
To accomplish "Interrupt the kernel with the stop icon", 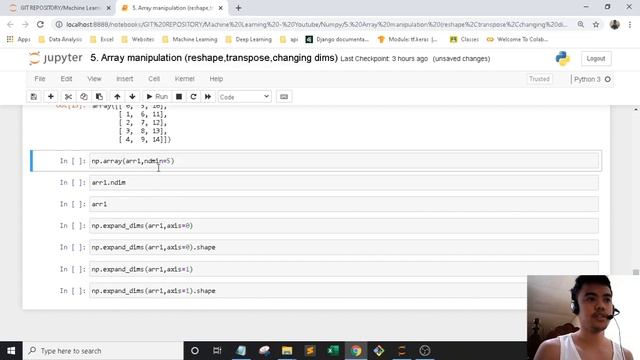I will [179, 97].
